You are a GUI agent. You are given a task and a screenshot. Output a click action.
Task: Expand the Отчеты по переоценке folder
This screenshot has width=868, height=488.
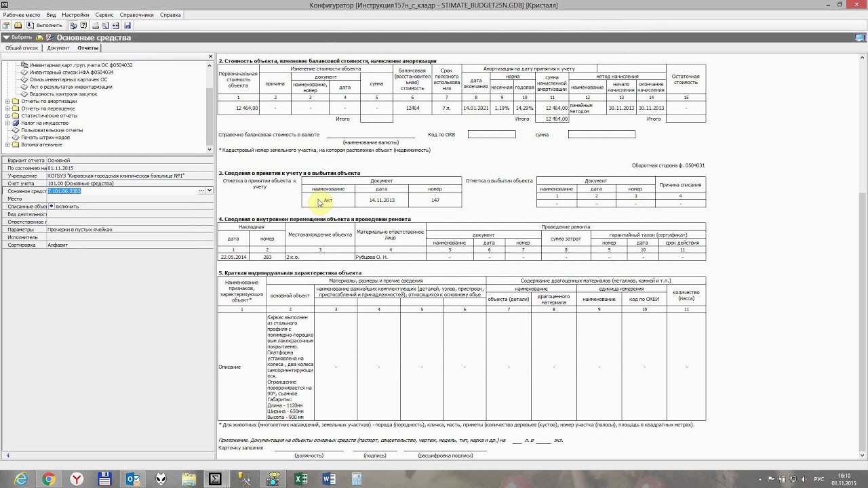point(7,108)
